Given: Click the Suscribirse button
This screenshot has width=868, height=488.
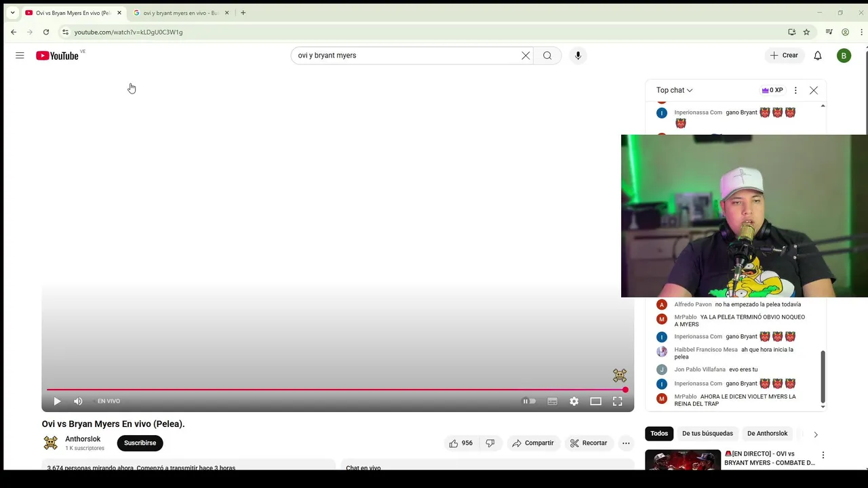Looking at the screenshot, I should [140, 443].
